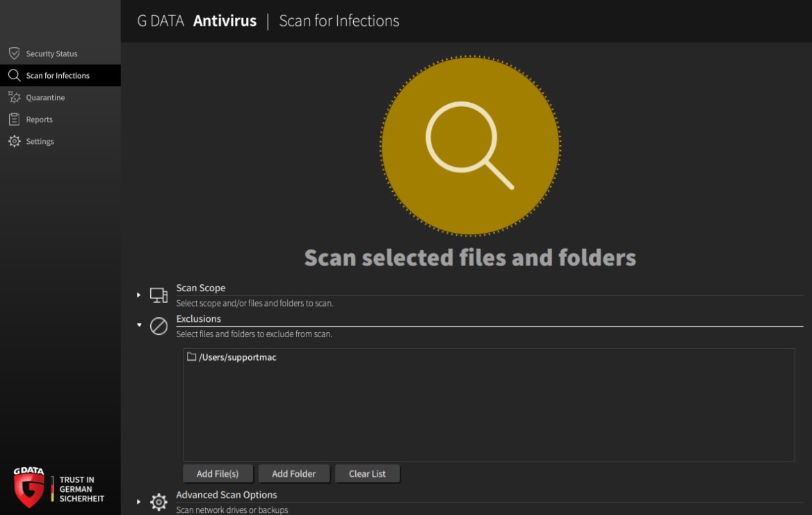
Task: Select Scan for Infections in sidebar
Action: 60,76
